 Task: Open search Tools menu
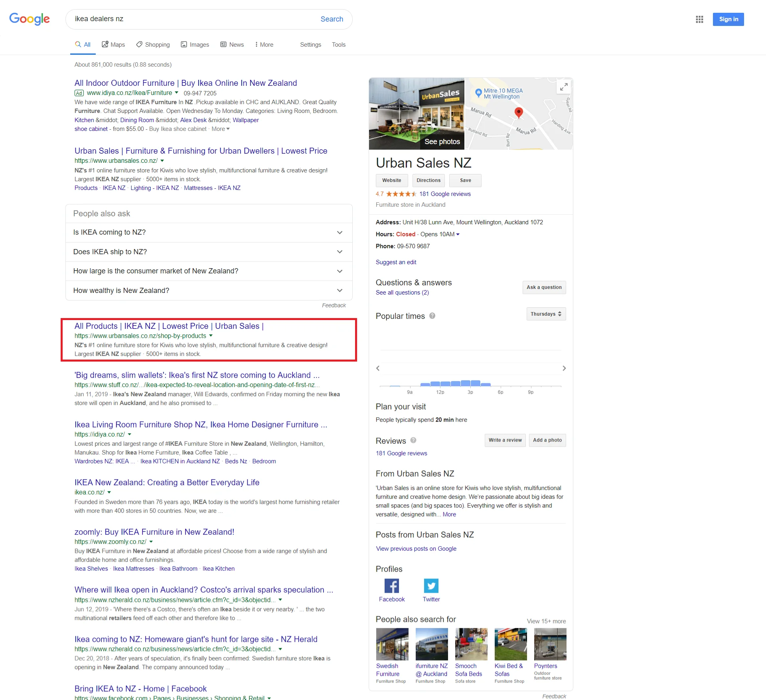pyautogui.click(x=338, y=45)
